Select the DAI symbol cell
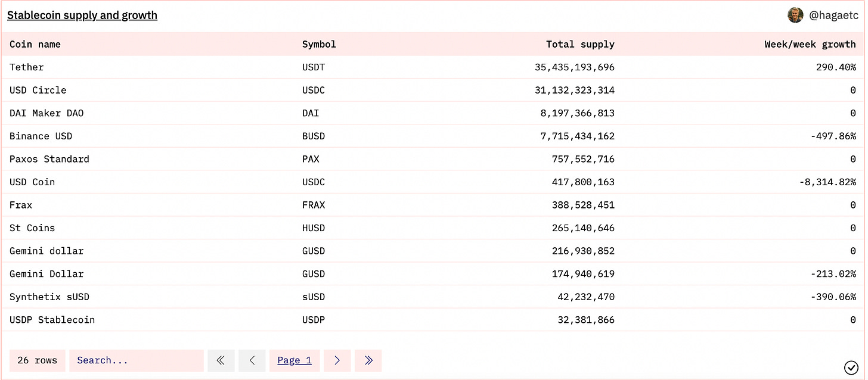The width and height of the screenshot is (868, 380). pos(311,113)
